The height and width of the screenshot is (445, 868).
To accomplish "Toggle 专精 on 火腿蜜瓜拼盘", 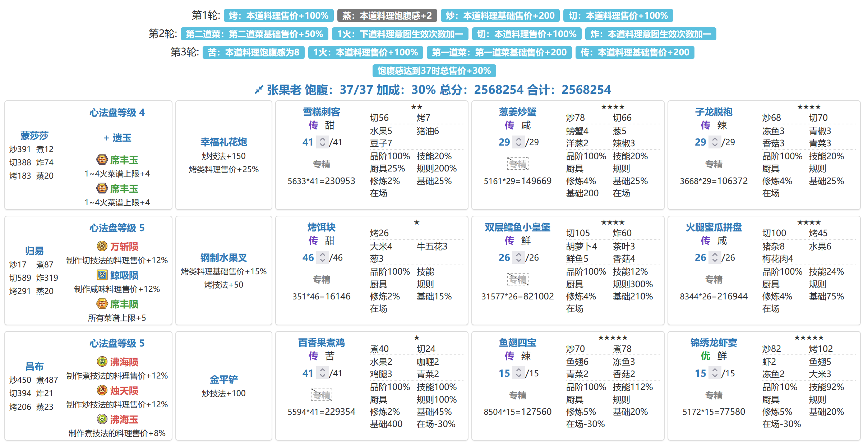I will pyautogui.click(x=714, y=280).
